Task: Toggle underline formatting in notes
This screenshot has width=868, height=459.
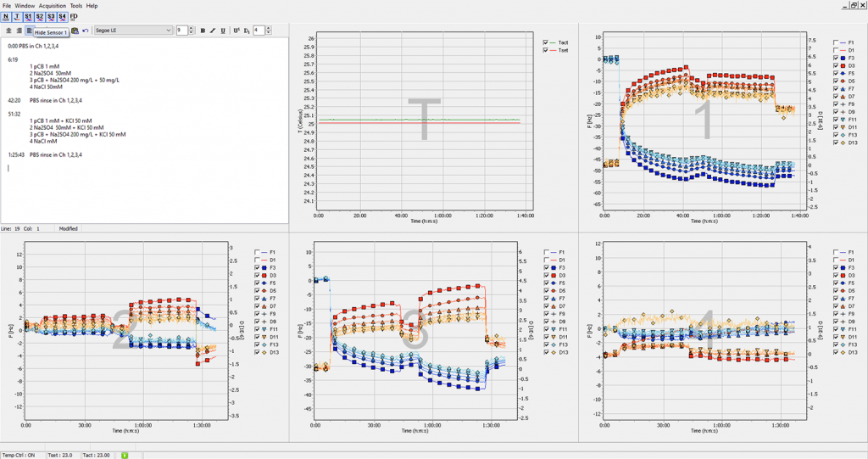Action: pos(223,31)
